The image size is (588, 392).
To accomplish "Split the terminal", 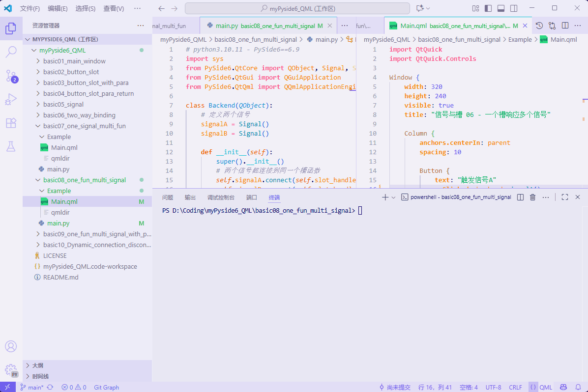I will [x=520, y=197].
